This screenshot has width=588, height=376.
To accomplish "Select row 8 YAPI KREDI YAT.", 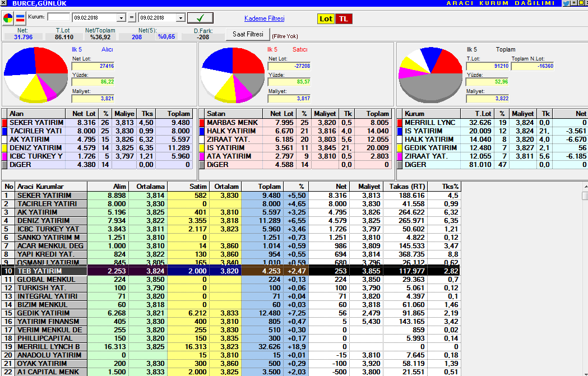I will coord(231,254).
